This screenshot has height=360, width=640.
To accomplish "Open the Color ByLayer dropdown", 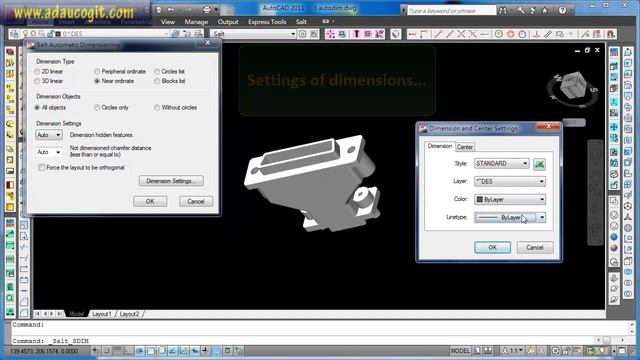I will (x=510, y=200).
